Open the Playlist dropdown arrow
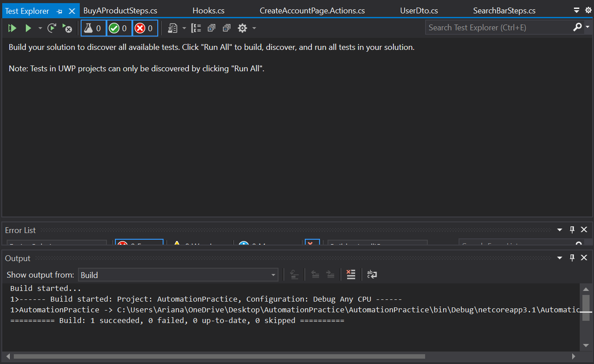 (x=184, y=29)
